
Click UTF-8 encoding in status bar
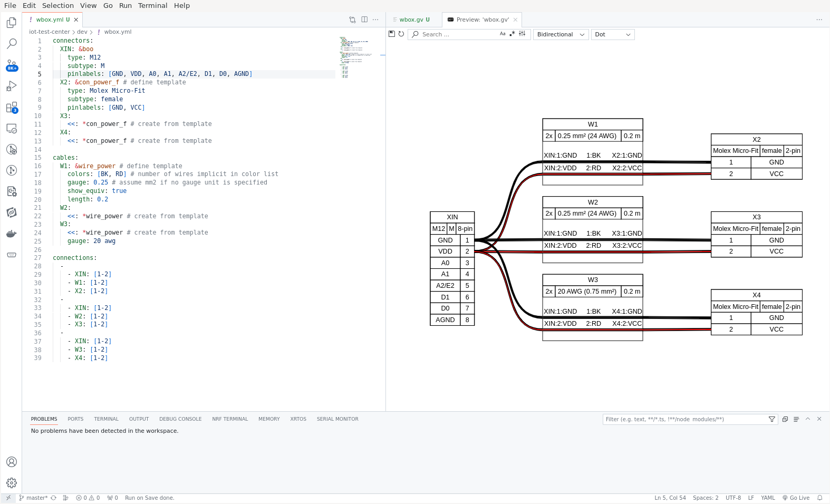(x=733, y=498)
